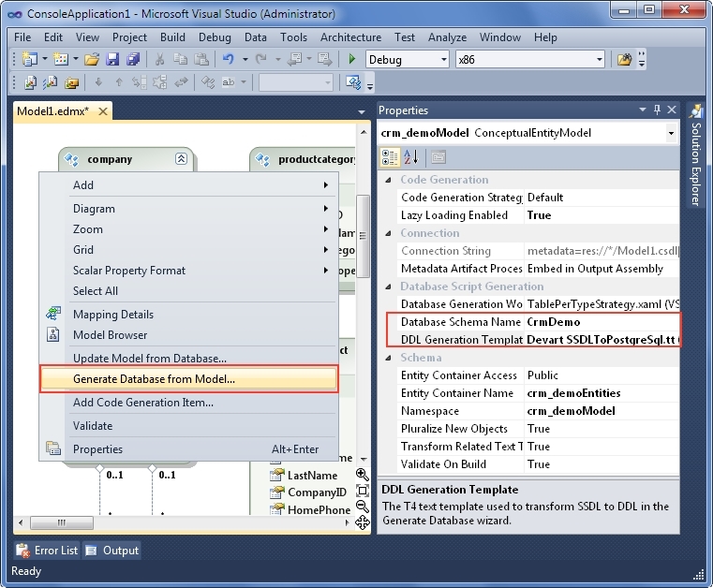Close the Model1.edmx tab
Image resolution: width=713 pixels, height=588 pixels.
pyautogui.click(x=103, y=111)
